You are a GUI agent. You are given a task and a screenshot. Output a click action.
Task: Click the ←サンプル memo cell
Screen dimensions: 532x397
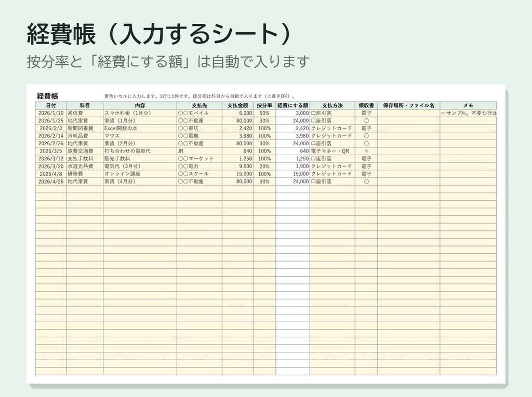point(468,113)
